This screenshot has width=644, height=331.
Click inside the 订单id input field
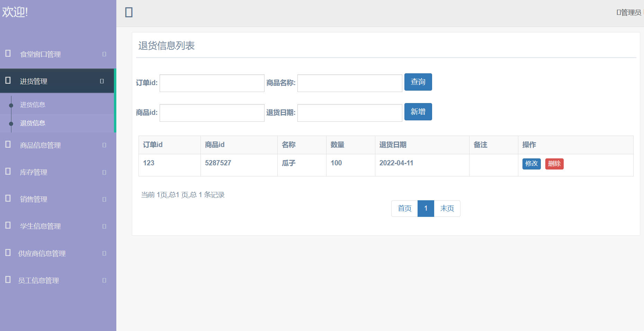point(212,83)
